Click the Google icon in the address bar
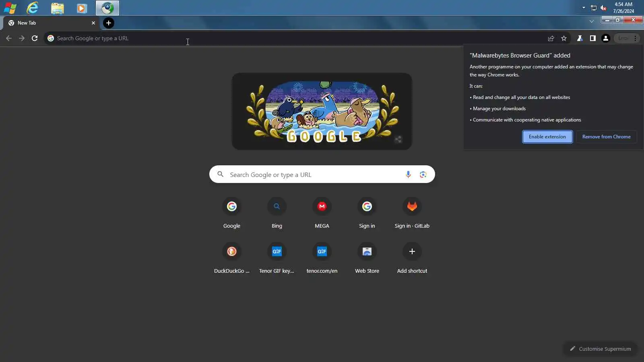The image size is (644, 362). [51, 38]
